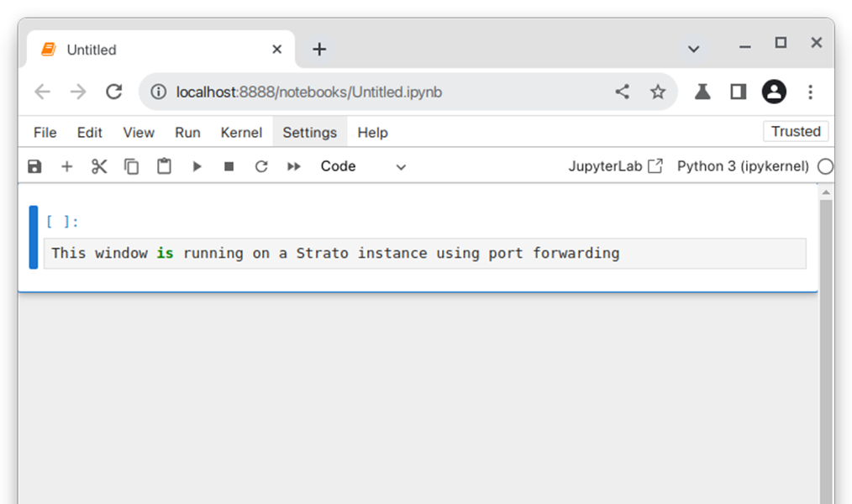
Task: Toggle the kernel status indicator circle
Action: [x=825, y=166]
